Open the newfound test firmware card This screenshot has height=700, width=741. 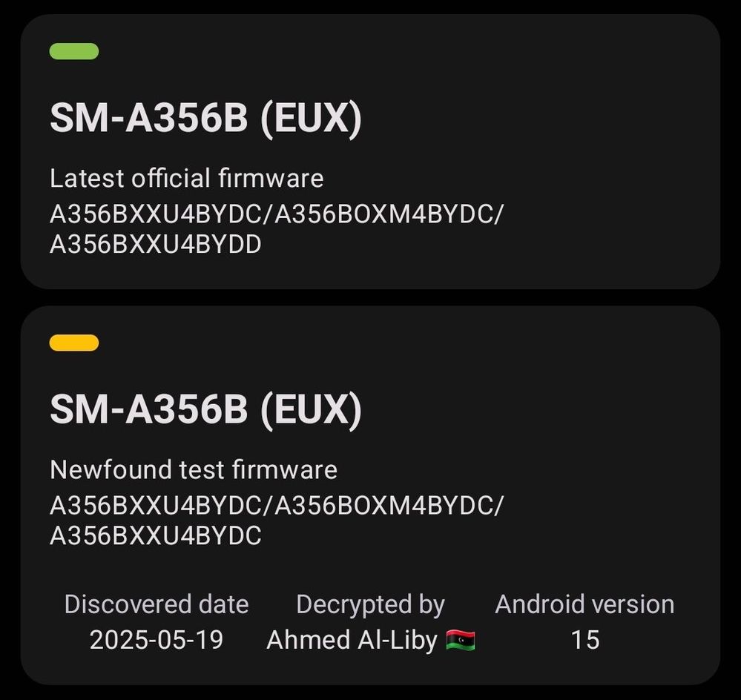tap(371, 495)
